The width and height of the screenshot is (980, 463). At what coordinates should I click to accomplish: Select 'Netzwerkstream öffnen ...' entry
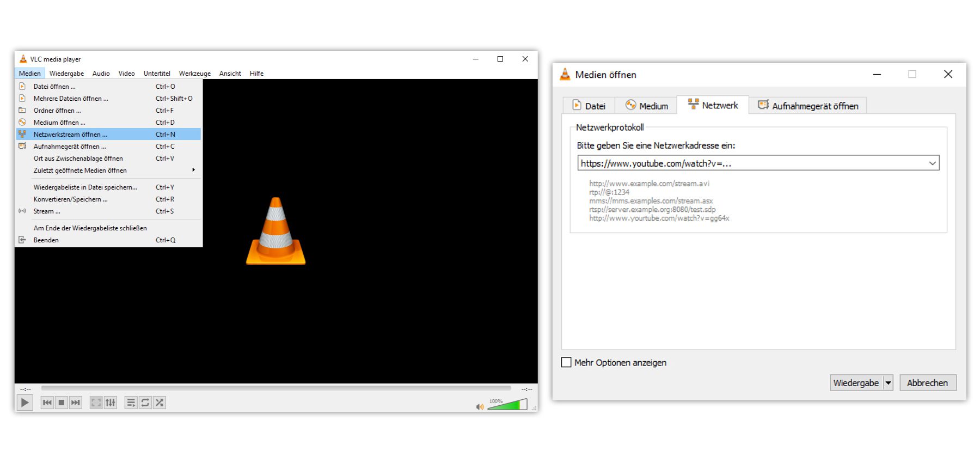109,134
